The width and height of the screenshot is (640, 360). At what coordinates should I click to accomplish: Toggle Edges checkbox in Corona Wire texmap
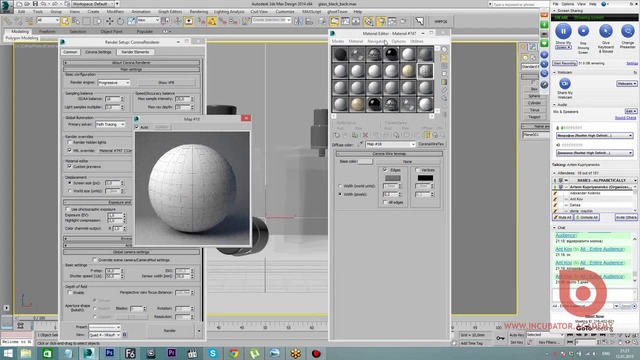point(385,170)
